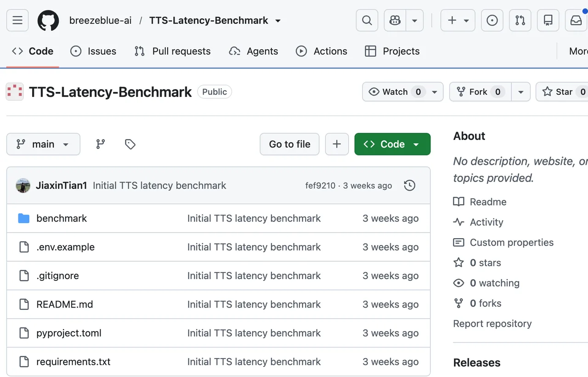Click the file icon beside README.md
Screen dimensions: 588x377
tap(24, 304)
